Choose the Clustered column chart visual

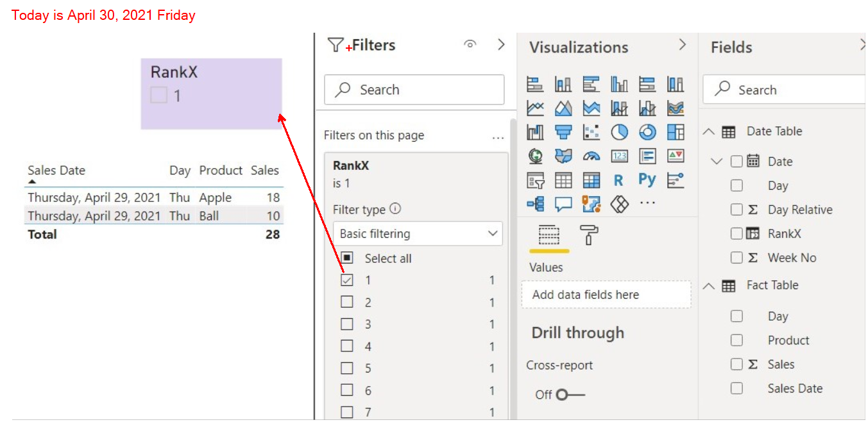click(x=619, y=84)
